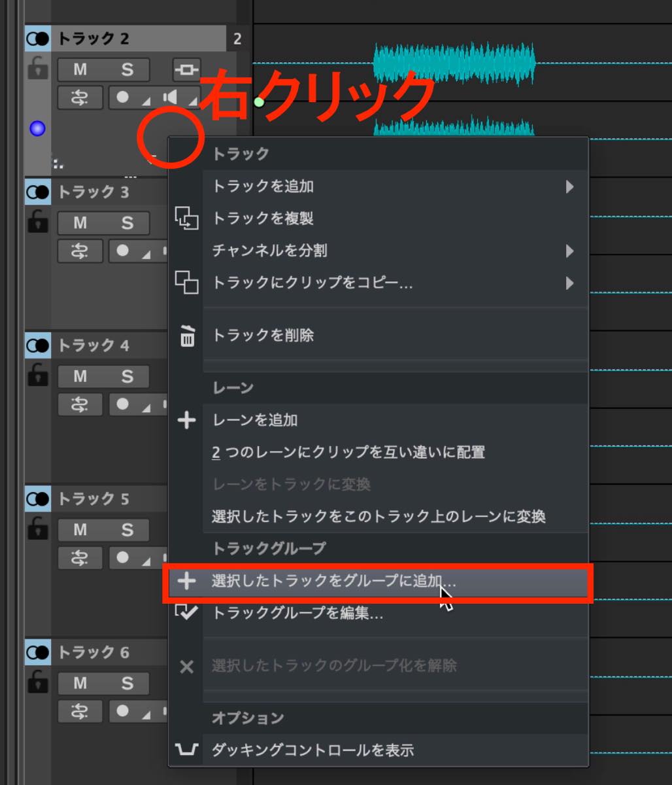Screen dimensions: 672x785
Task: Click the ducking icon next to S on トラック 2
Action: (187, 69)
